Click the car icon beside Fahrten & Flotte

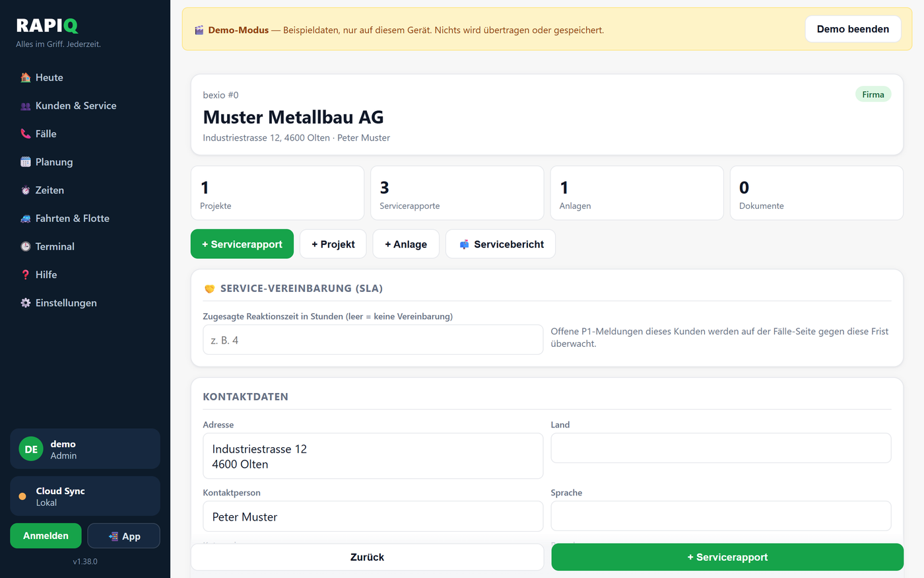coord(26,219)
